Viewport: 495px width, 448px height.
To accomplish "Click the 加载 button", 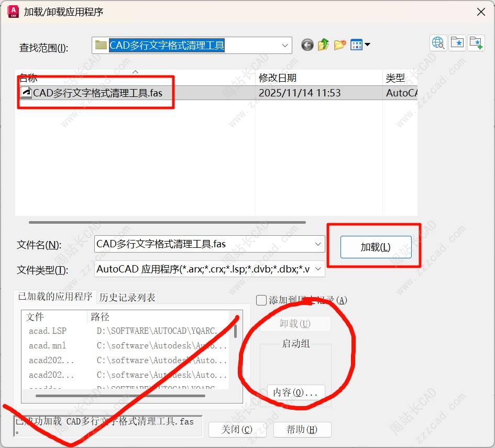I will (375, 247).
